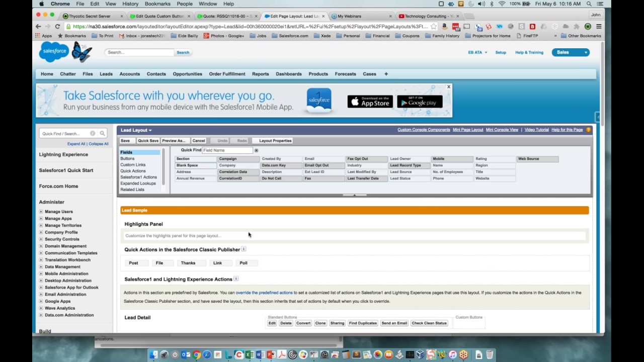Click the Expand All link in sidebar
Image resolution: width=644 pixels, height=362 pixels.
click(x=76, y=144)
